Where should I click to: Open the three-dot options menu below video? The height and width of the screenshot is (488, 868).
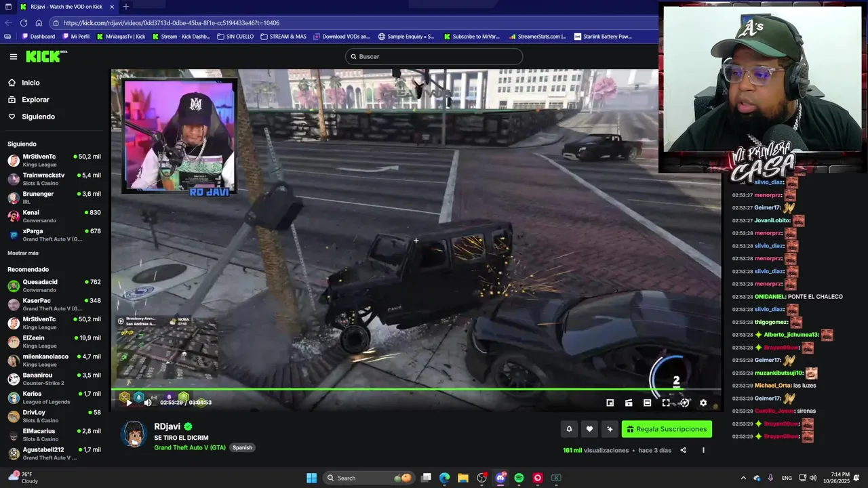(703, 450)
